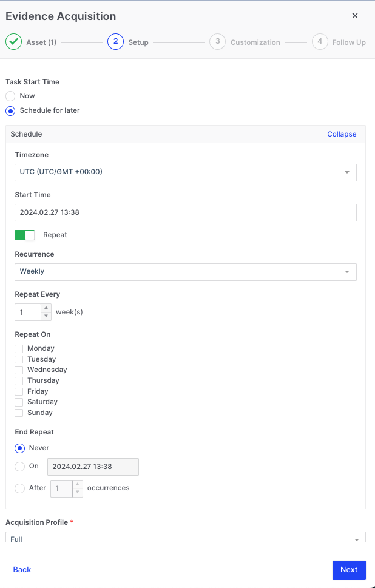Close the Evidence Acquisition dialog
375x588 pixels.
click(x=355, y=16)
